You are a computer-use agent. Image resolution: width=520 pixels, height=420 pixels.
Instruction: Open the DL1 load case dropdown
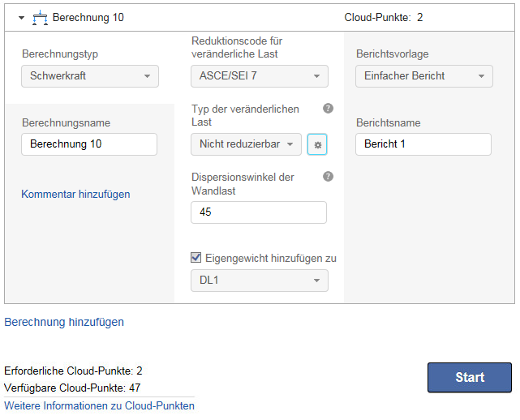[260, 281]
